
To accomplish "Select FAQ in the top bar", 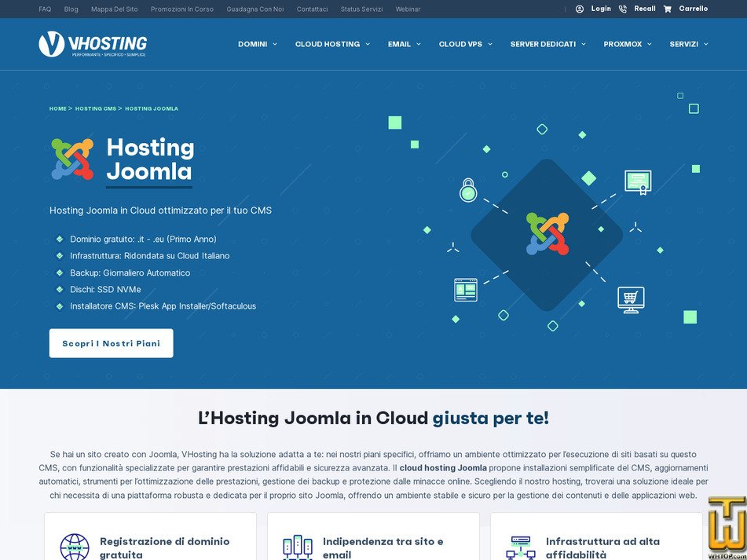I will coord(45,9).
